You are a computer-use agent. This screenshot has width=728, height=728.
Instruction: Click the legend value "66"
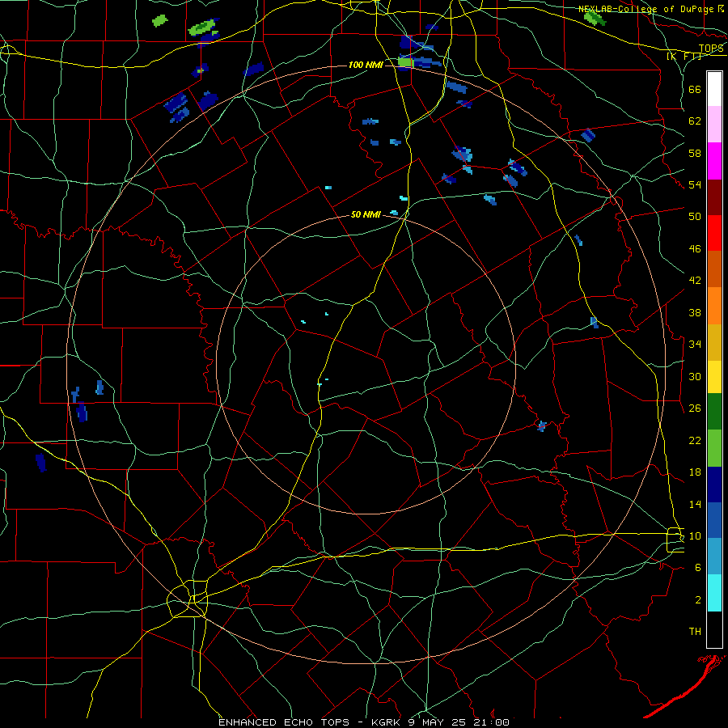click(x=695, y=89)
